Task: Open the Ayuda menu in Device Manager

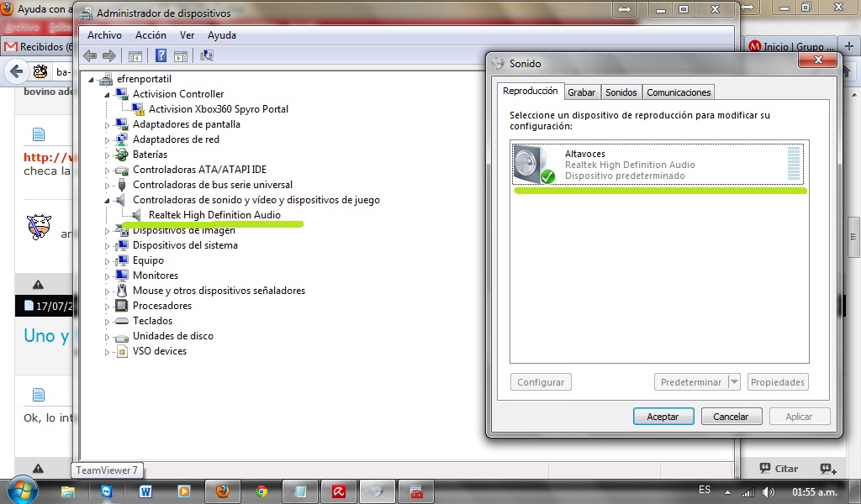Action: [222, 35]
